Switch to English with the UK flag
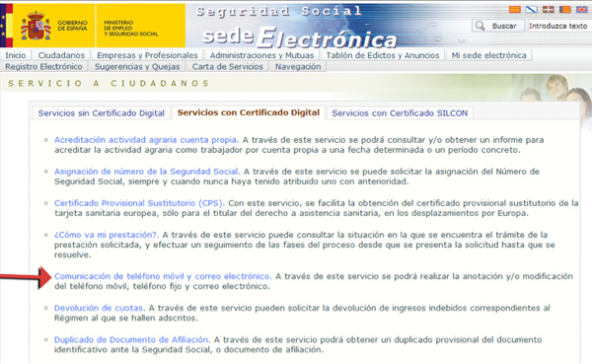Screen dimensions: 592x364 581,10
